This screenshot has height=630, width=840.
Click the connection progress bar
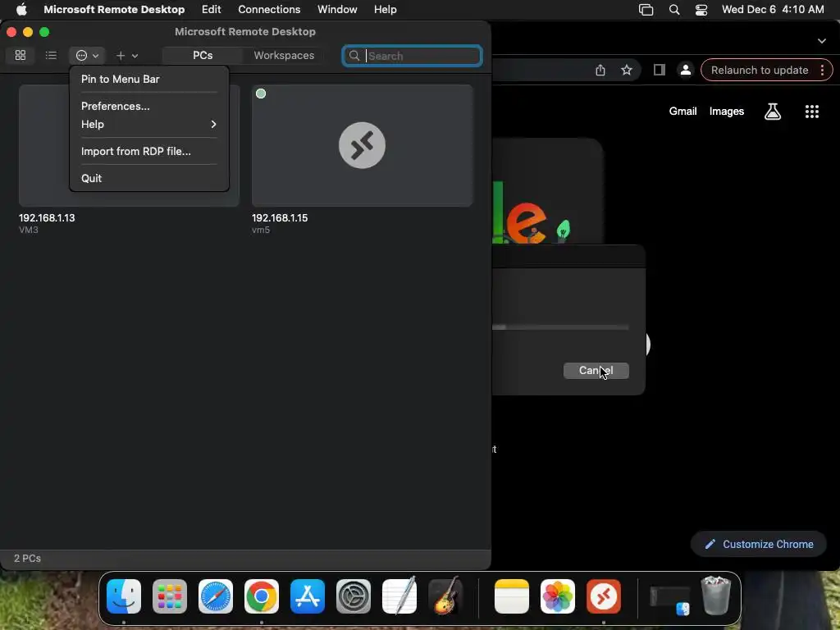[x=560, y=327]
